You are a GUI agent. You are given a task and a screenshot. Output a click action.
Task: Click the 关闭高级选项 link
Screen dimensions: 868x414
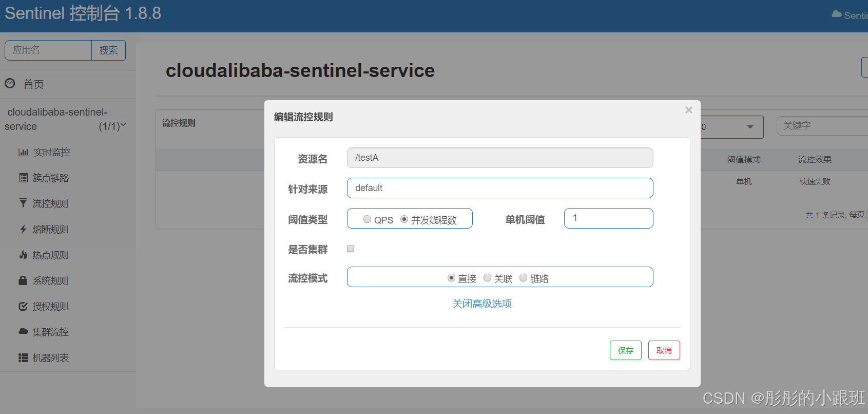482,304
